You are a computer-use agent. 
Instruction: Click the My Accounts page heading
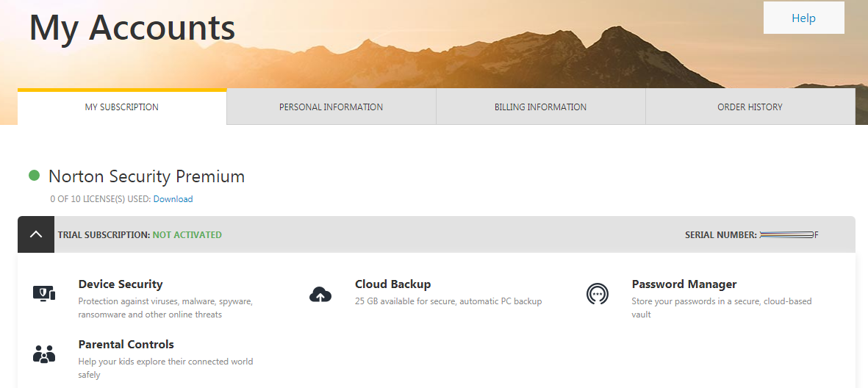tap(132, 26)
